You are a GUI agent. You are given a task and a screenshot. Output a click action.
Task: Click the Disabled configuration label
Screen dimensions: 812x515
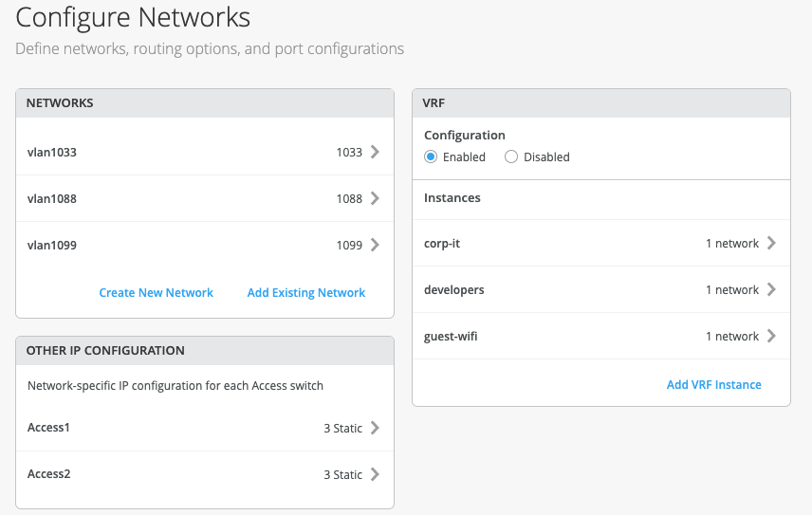[546, 157]
